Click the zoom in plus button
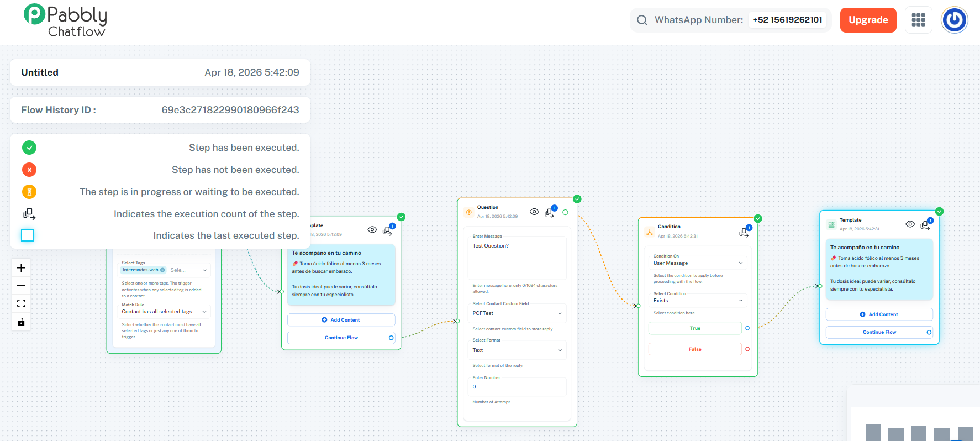This screenshot has height=441, width=980. [x=21, y=268]
